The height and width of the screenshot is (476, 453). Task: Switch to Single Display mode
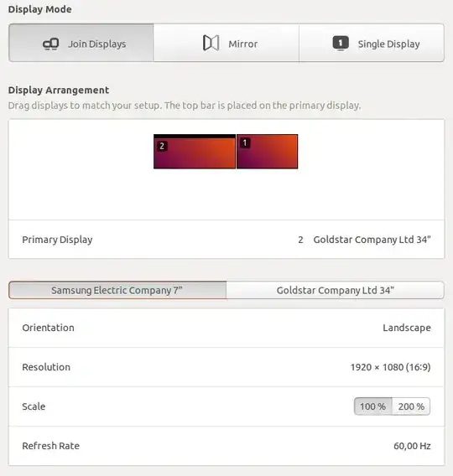tap(372, 43)
